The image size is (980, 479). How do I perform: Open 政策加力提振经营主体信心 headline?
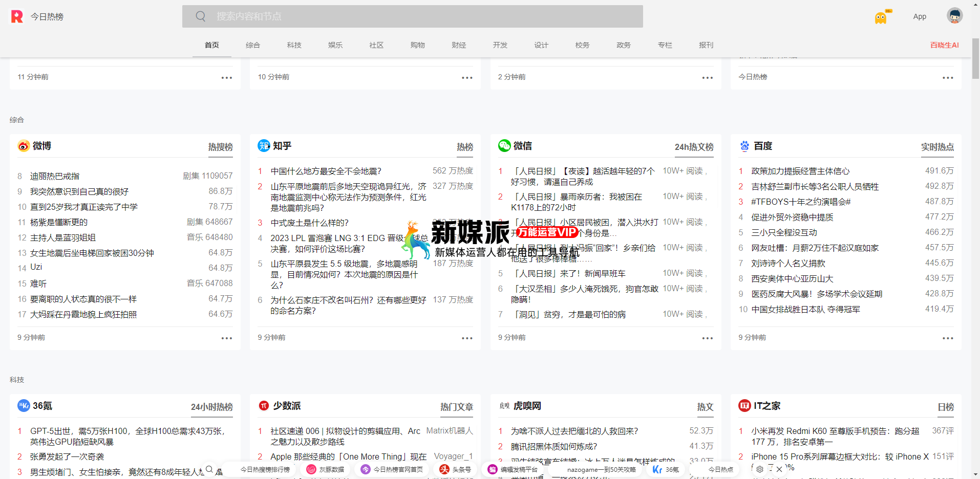click(800, 171)
